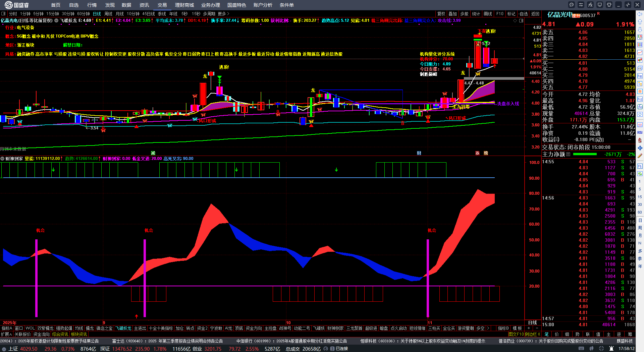
Task: Click the -自选 button
Action: tap(523, 14)
